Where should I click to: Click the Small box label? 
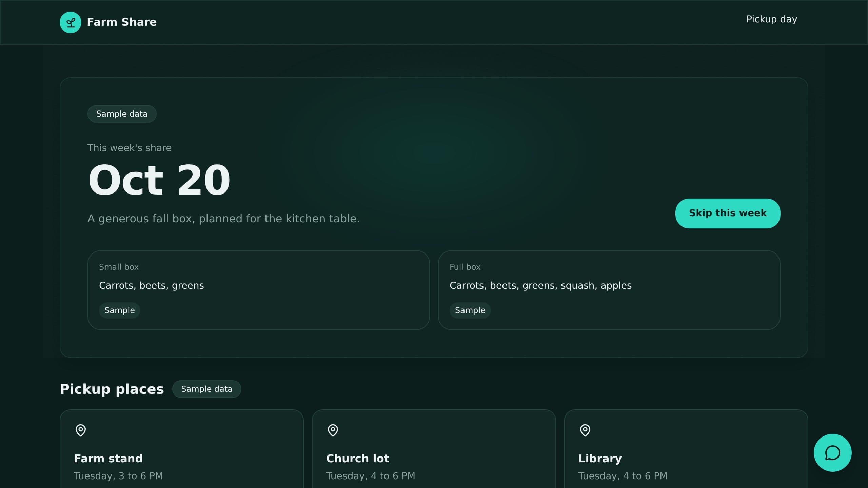tap(119, 267)
